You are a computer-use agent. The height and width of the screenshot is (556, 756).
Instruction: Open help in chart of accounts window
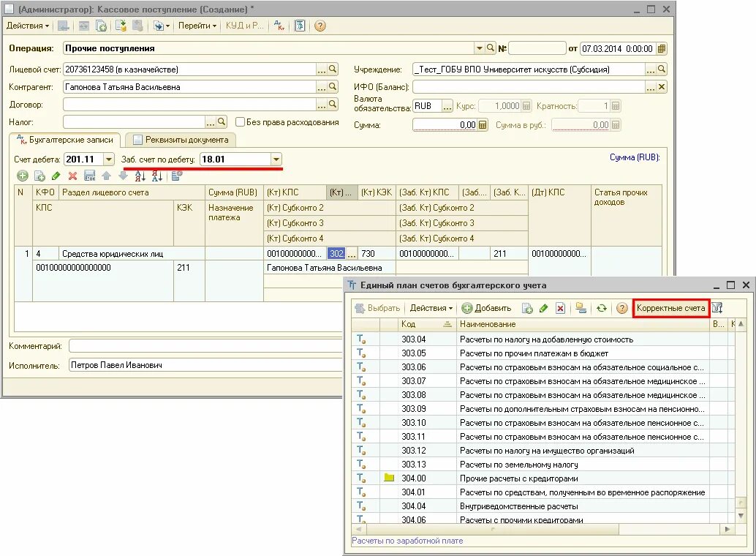click(x=622, y=308)
